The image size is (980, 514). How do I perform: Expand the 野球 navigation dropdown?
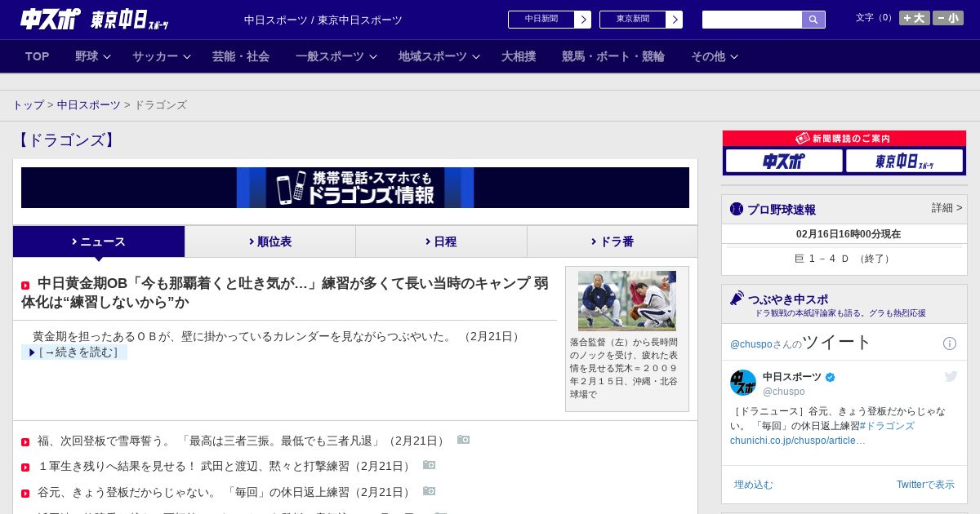(93, 56)
